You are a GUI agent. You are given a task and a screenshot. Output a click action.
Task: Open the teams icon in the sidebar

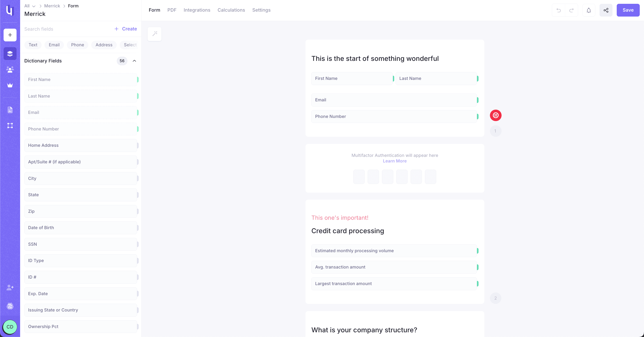pos(10,69)
